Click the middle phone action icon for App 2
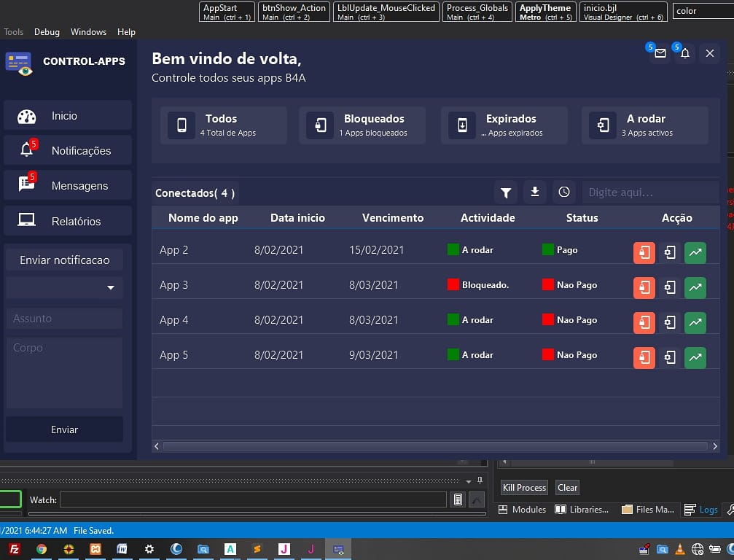The height and width of the screenshot is (560, 734). point(670,252)
